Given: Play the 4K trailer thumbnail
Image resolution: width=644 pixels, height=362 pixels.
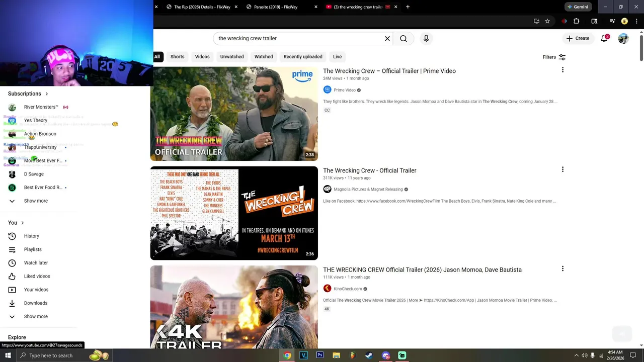Looking at the screenshot, I should (234, 307).
